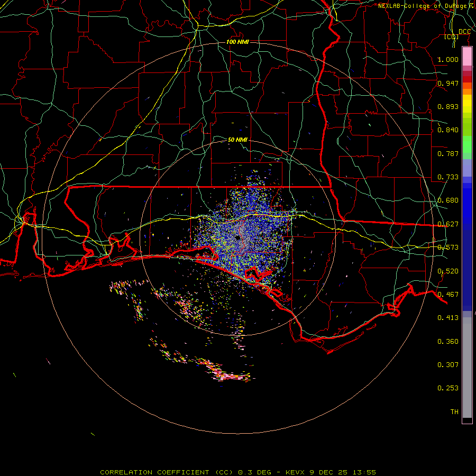
Task: Click the Correlation Coefficient KEVX caption text
Action: [238, 472]
